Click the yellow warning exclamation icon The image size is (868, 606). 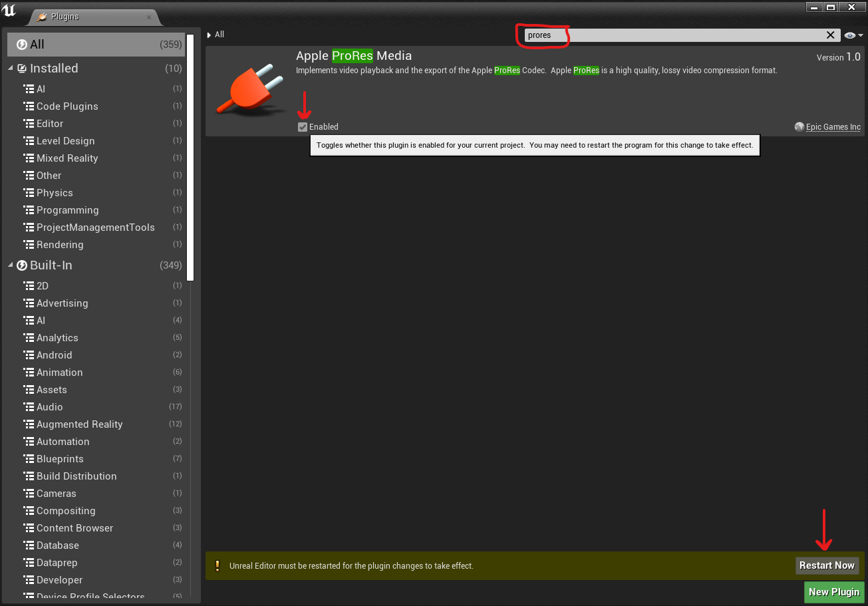pyautogui.click(x=217, y=566)
